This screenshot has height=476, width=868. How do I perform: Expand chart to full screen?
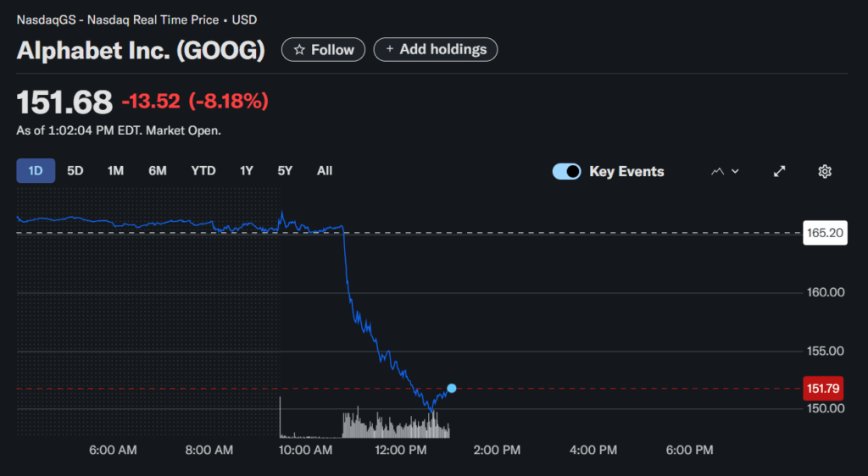click(780, 171)
